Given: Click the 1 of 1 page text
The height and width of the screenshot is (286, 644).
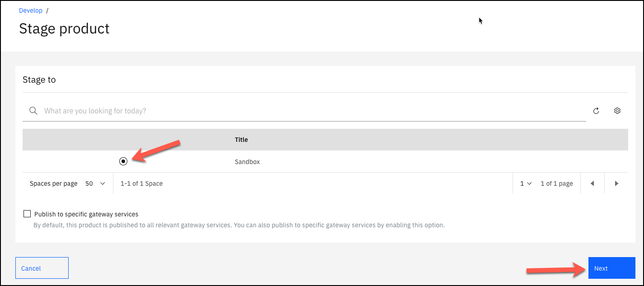Looking at the screenshot, I should (x=556, y=183).
